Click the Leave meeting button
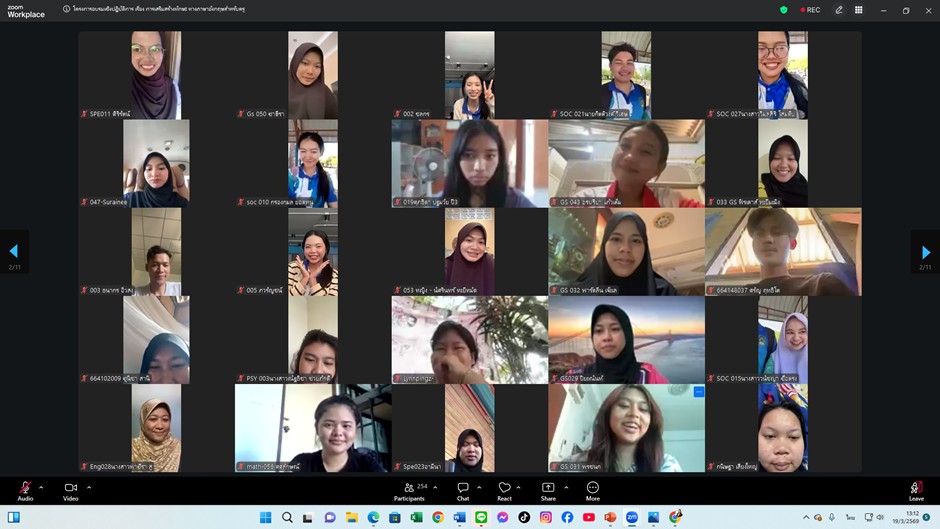The width and height of the screenshot is (940, 529). coord(915,489)
